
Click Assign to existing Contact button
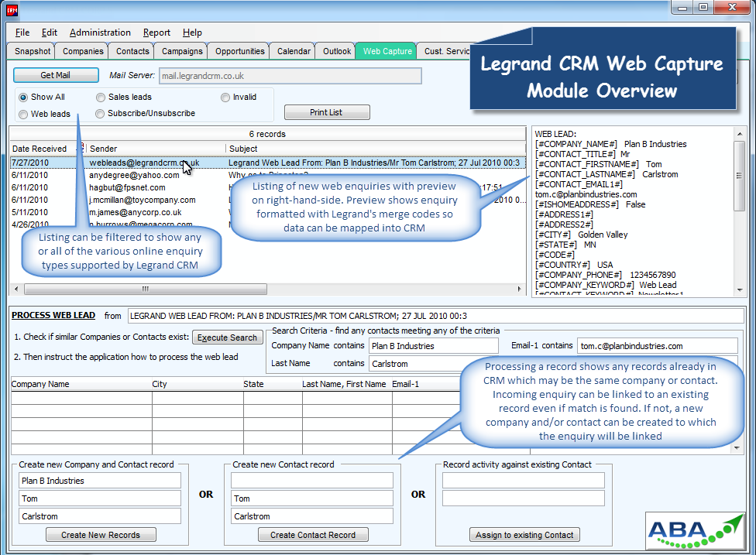[x=524, y=535]
